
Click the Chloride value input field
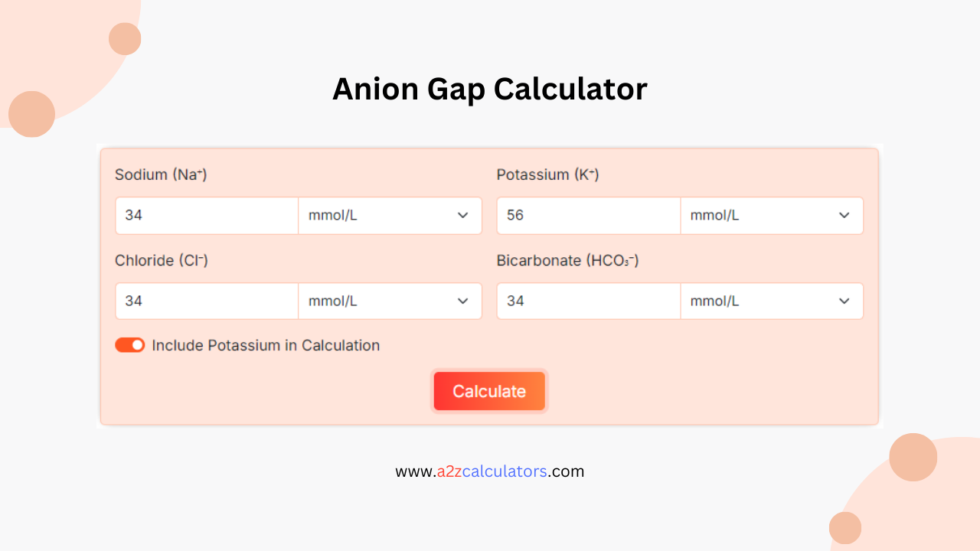(206, 301)
